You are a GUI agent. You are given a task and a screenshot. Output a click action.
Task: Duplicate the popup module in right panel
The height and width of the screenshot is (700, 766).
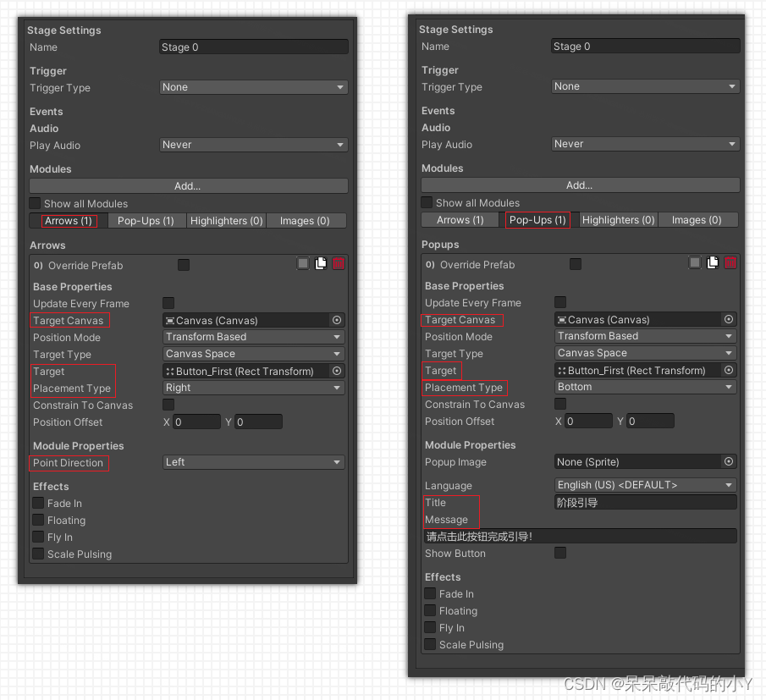pyautogui.click(x=713, y=262)
